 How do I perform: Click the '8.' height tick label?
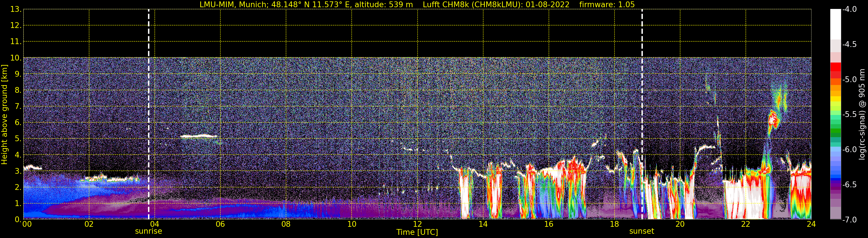tap(18, 90)
